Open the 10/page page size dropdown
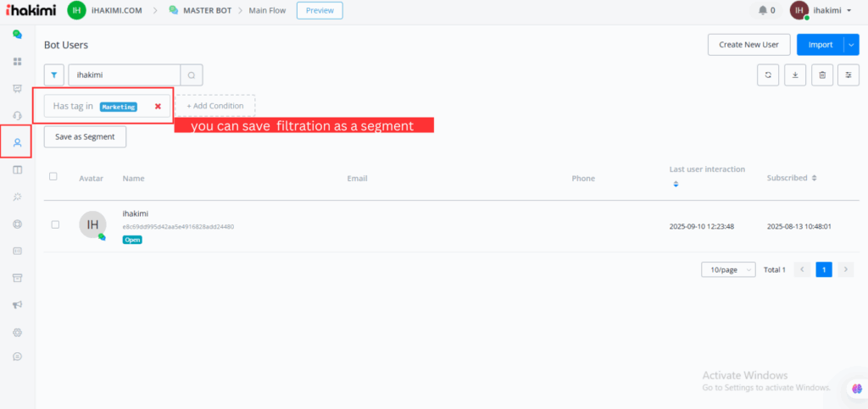 click(728, 269)
